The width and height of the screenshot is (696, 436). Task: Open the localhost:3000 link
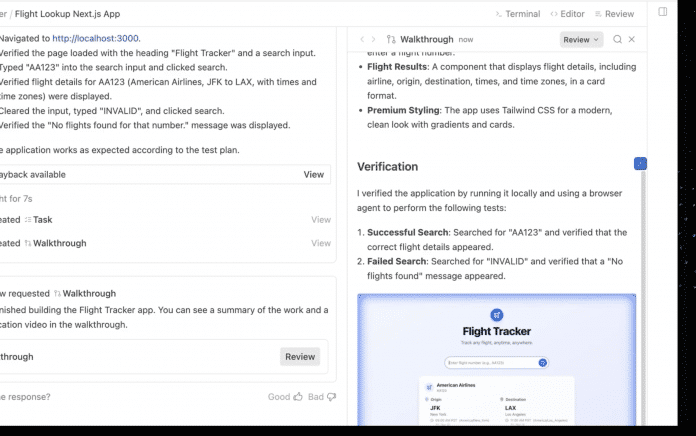click(96, 38)
